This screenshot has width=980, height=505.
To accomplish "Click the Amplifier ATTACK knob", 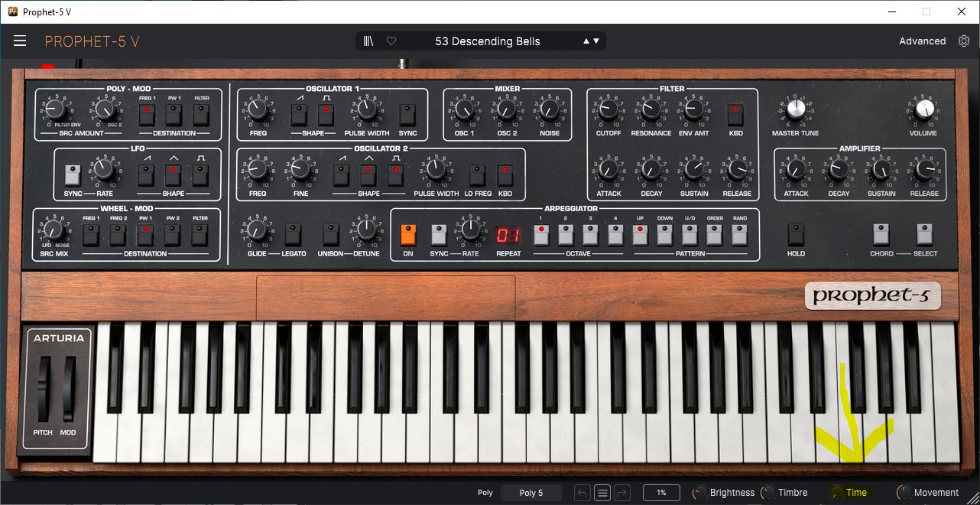I will point(796,170).
